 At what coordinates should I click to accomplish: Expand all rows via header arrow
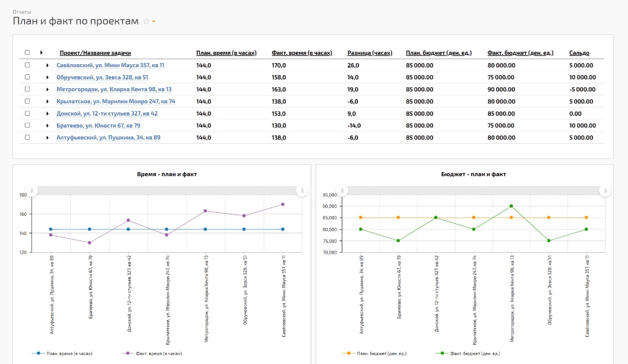pos(41,53)
